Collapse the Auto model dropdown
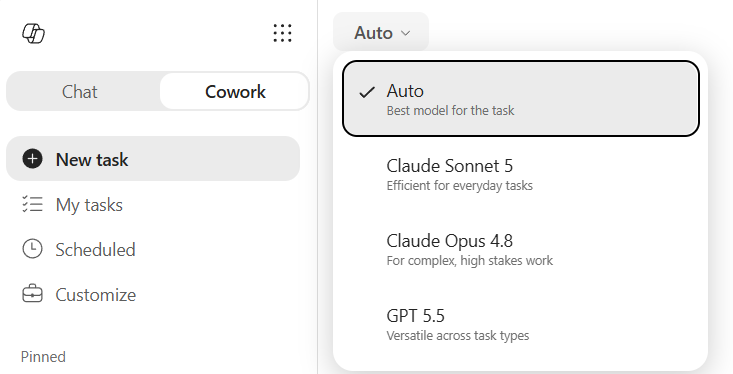Viewport: 733px width, 374px height. pos(381,32)
